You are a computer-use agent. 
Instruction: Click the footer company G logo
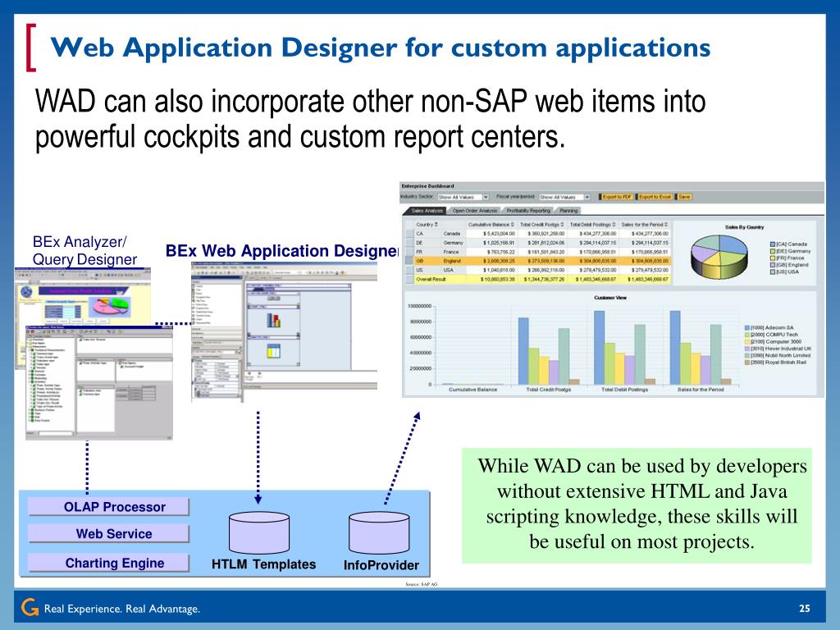[30, 607]
